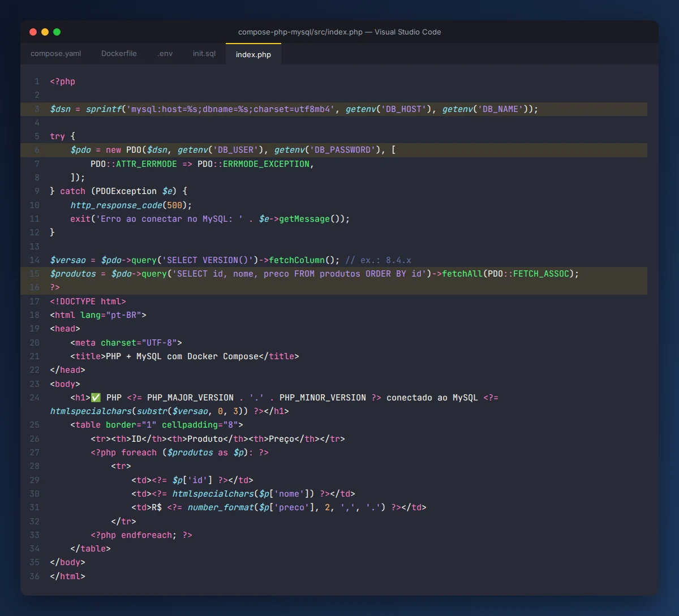Click line number 6 in the gutter
Image resolution: width=679 pixels, height=616 pixels.
point(37,150)
